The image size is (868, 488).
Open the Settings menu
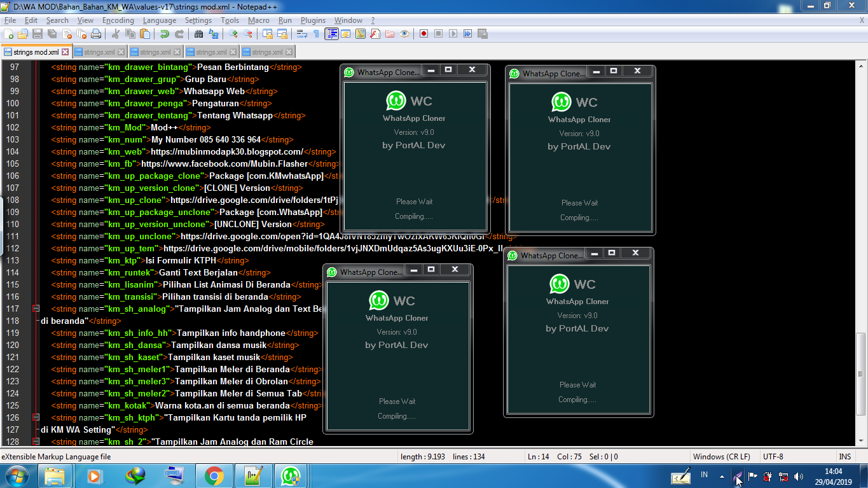pos(198,20)
